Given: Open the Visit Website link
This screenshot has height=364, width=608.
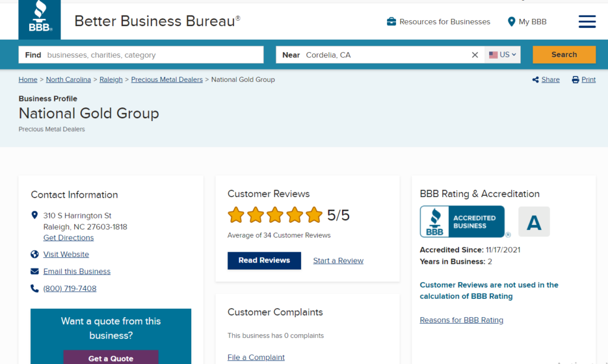Looking at the screenshot, I should (66, 254).
